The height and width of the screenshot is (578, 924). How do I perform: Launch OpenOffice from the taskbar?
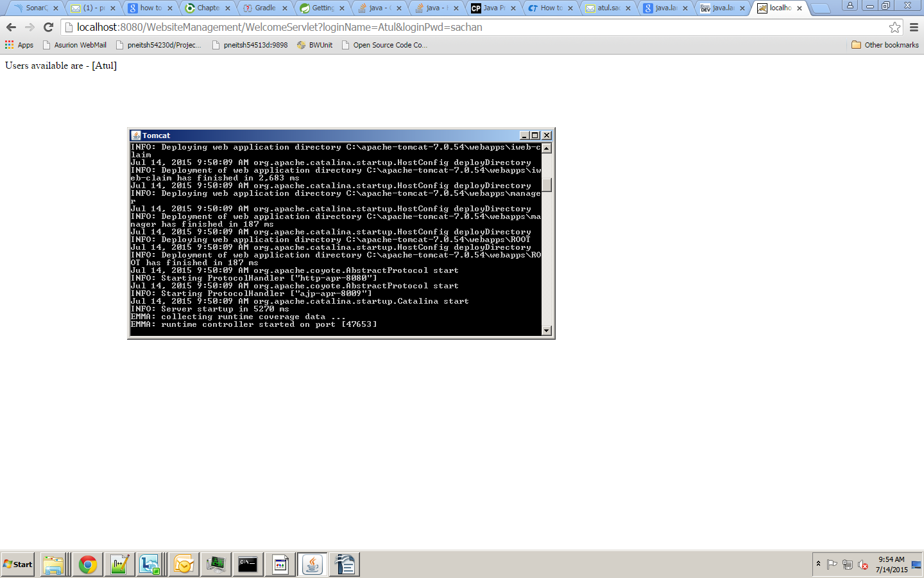tap(344, 565)
